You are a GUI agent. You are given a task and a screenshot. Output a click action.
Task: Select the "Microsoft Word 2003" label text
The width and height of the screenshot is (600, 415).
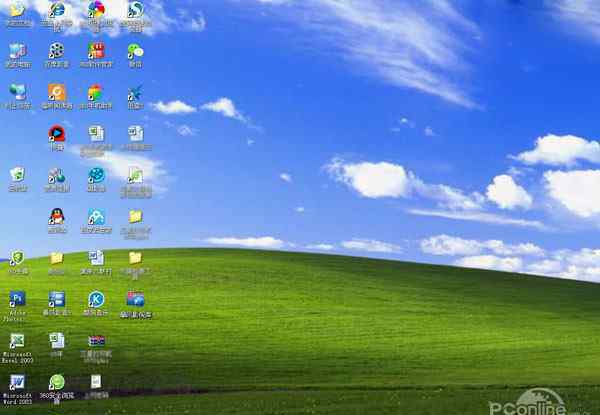(x=18, y=398)
